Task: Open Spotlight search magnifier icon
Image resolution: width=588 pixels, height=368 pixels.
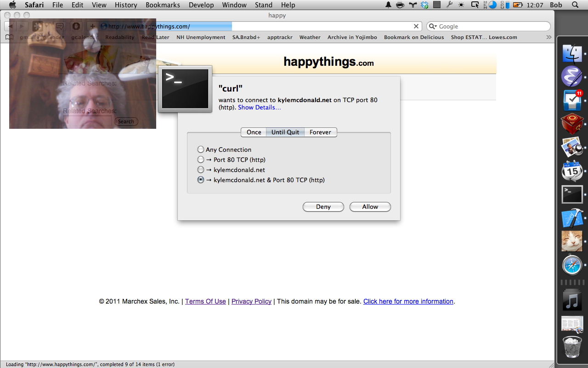Action: [x=575, y=5]
